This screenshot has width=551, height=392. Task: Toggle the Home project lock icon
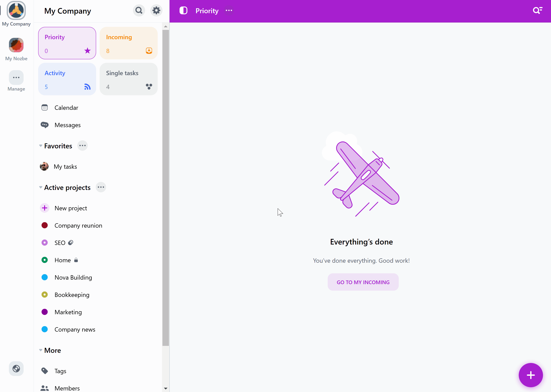click(x=76, y=260)
